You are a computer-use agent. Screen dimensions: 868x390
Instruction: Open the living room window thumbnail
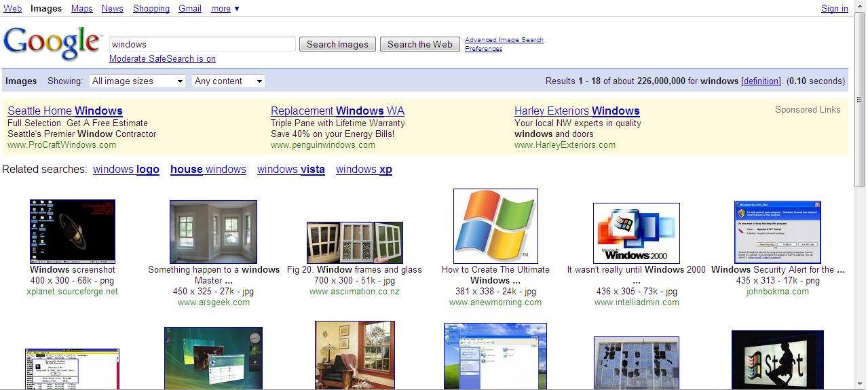pyautogui.click(x=355, y=355)
